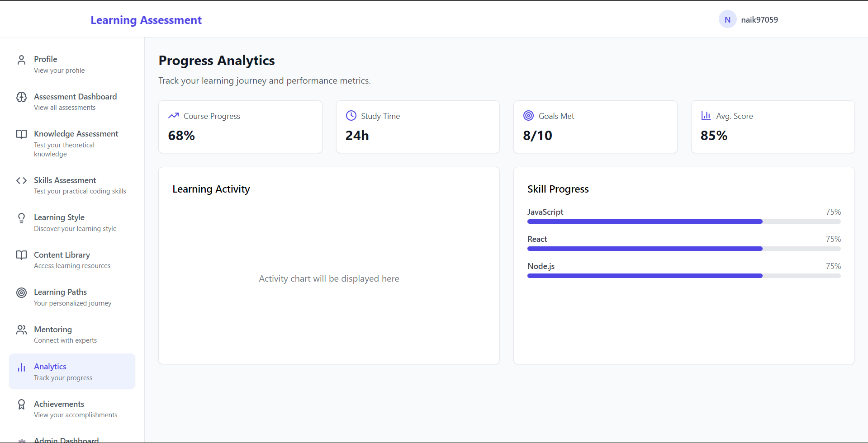Open Knowledge Assessment section

coord(72,143)
